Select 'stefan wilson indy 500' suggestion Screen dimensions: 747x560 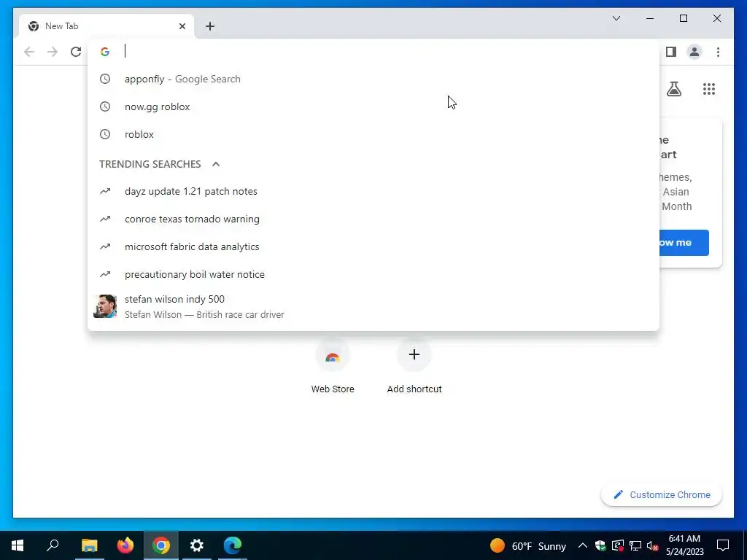[x=373, y=306]
